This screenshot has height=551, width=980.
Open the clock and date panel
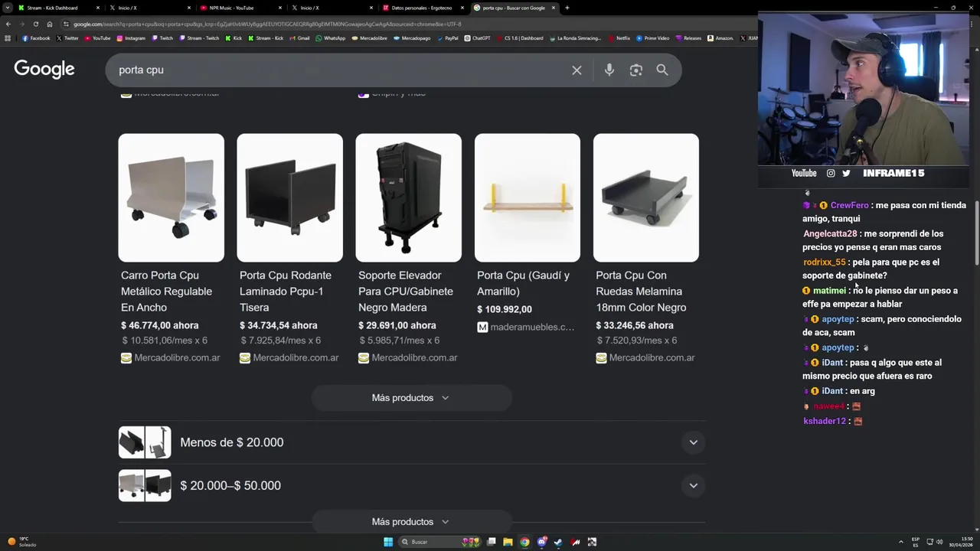click(x=961, y=542)
